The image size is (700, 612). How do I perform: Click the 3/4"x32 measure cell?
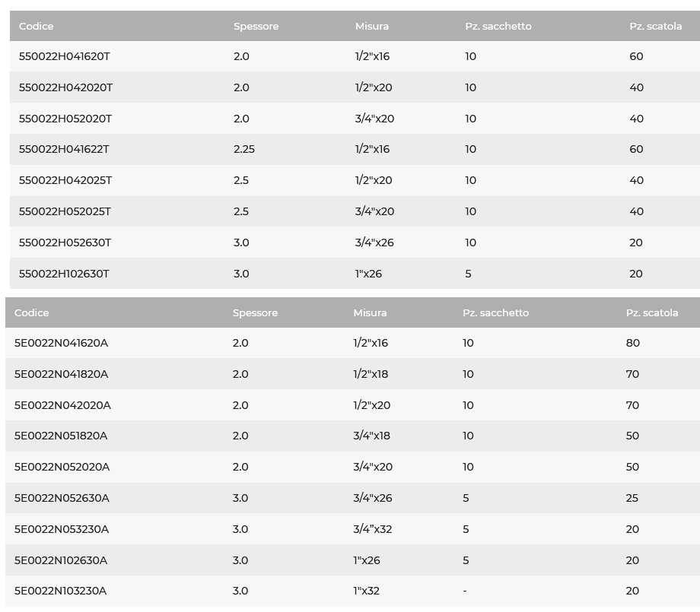(372, 529)
